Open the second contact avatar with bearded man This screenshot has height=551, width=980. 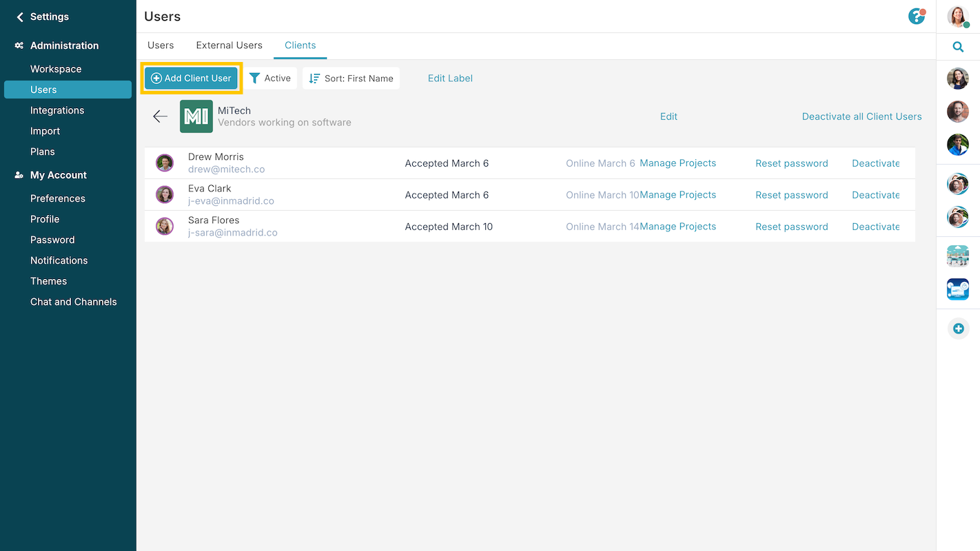coord(958,112)
